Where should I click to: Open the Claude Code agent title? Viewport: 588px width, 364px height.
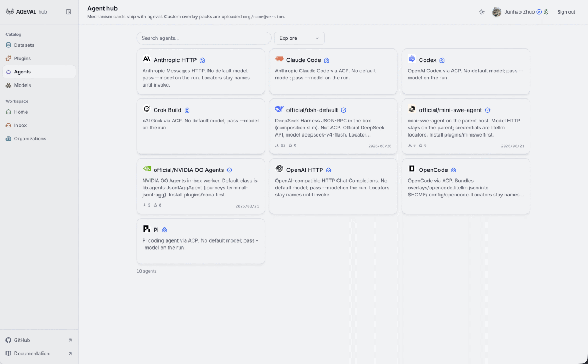[304, 60]
